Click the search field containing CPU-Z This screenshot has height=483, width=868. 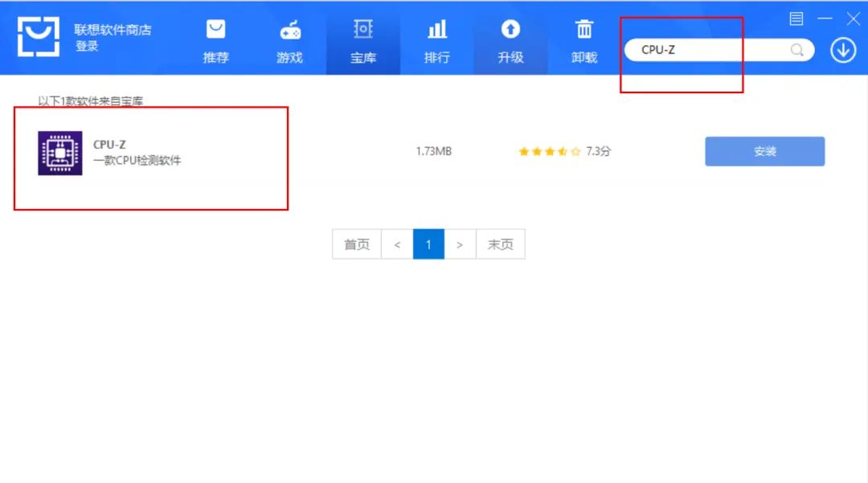(x=719, y=50)
